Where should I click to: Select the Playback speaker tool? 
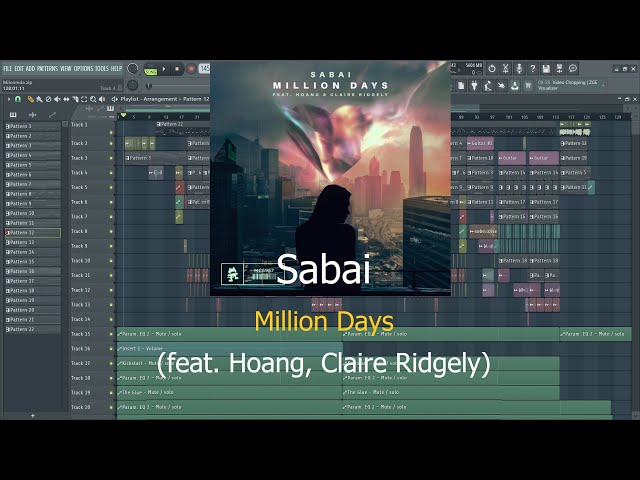pos(102,99)
